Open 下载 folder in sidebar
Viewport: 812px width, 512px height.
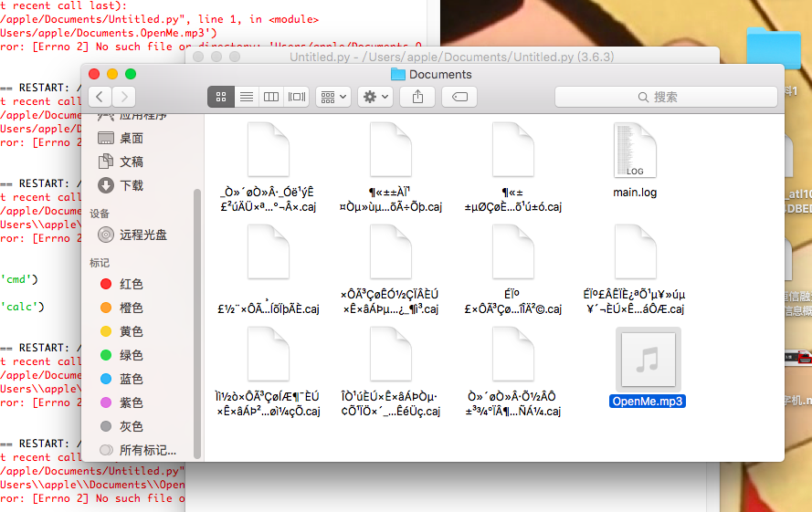[x=132, y=185]
